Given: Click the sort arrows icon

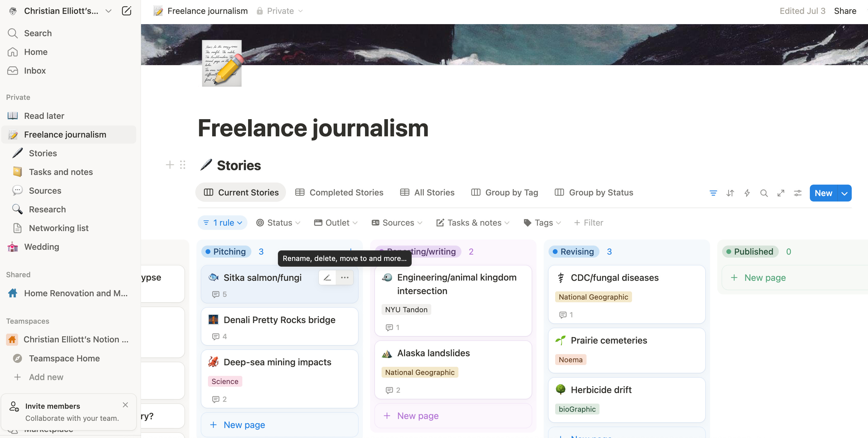Looking at the screenshot, I should point(730,193).
